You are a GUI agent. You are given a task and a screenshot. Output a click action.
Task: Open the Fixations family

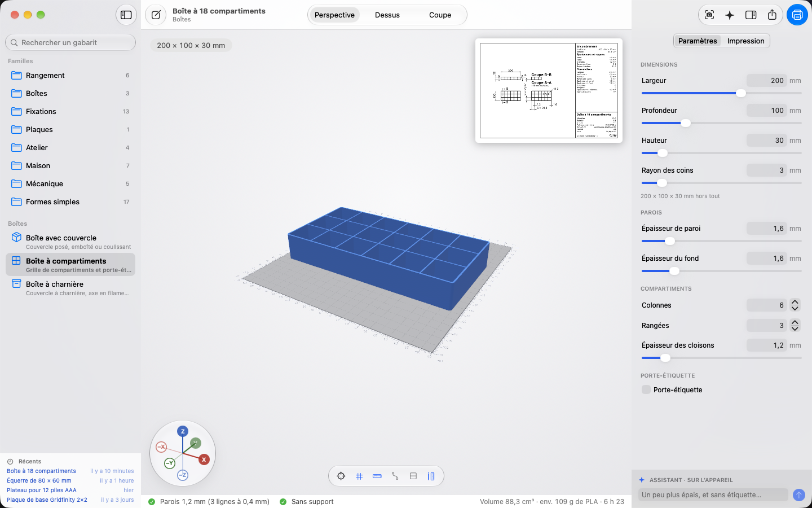click(70, 112)
